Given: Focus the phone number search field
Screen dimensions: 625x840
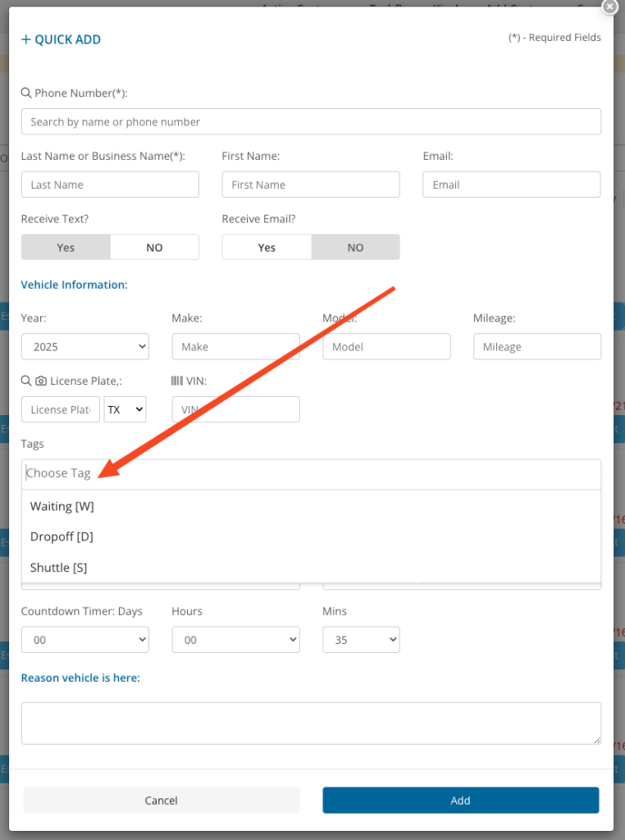Looking at the screenshot, I should pyautogui.click(x=311, y=121).
